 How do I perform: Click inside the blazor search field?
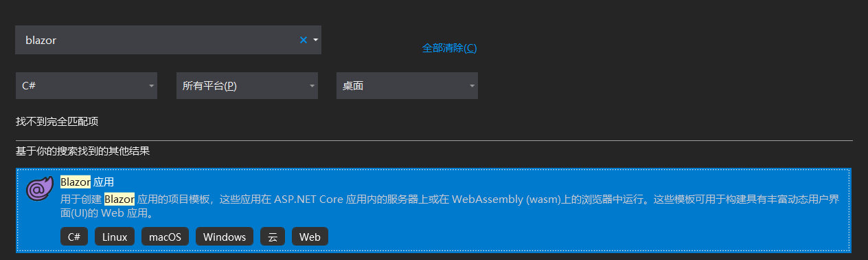click(x=157, y=40)
